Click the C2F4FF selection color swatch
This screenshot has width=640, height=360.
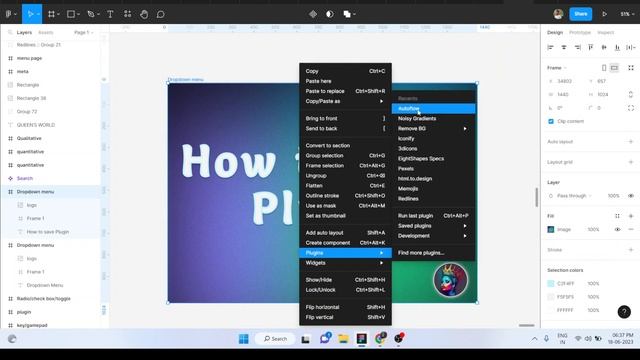click(x=551, y=283)
